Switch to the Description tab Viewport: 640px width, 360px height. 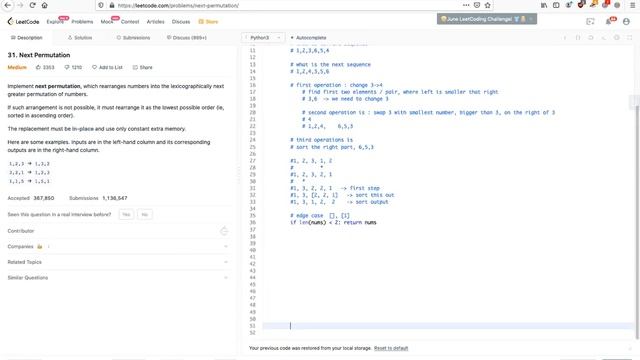[x=26, y=38]
